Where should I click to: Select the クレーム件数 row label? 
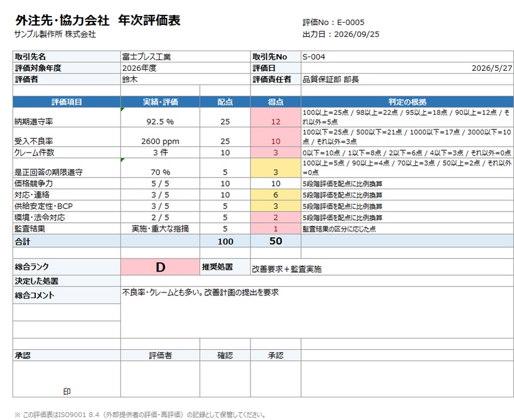(x=67, y=153)
